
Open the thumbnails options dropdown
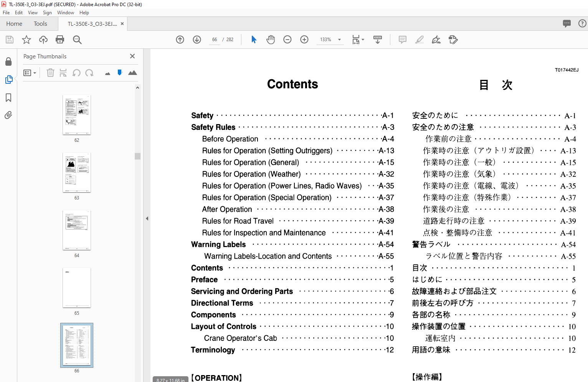coord(30,73)
